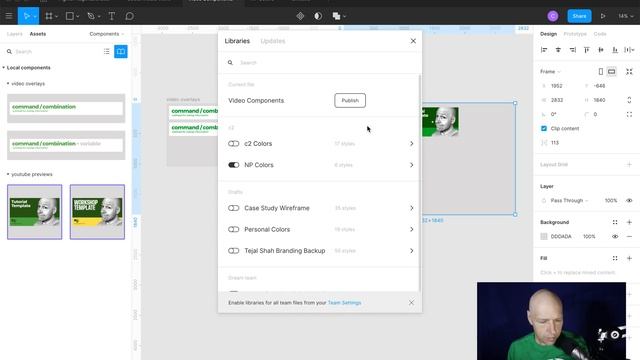Expand the NP Colors library details
The width and height of the screenshot is (640, 360).
[x=411, y=165]
